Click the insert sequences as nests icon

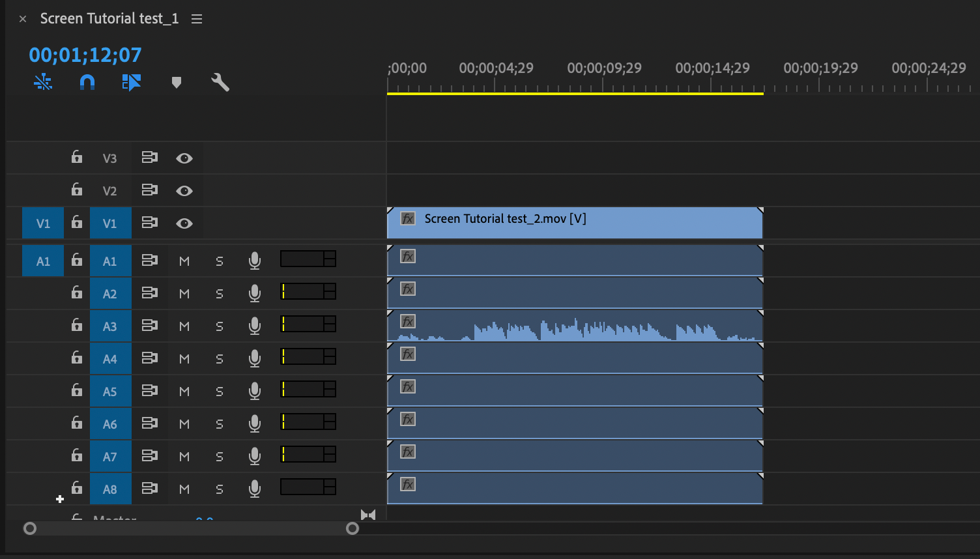[x=132, y=82]
